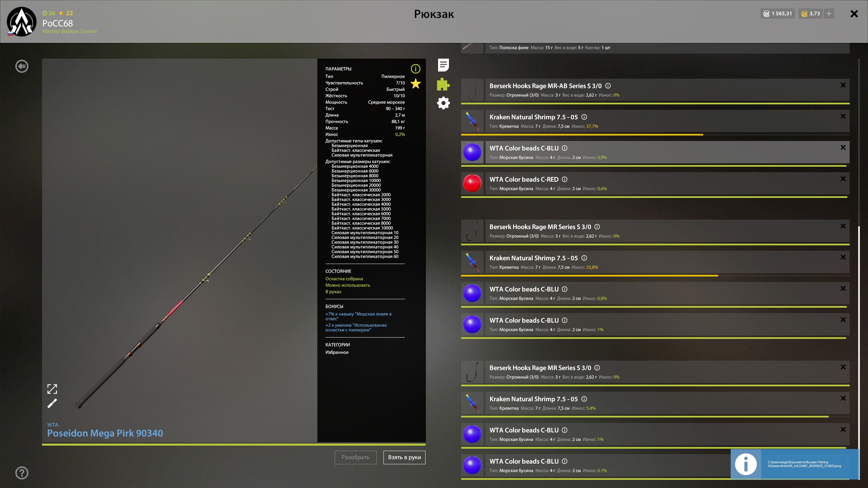Toggle the favorite star for the rod

coord(416,83)
